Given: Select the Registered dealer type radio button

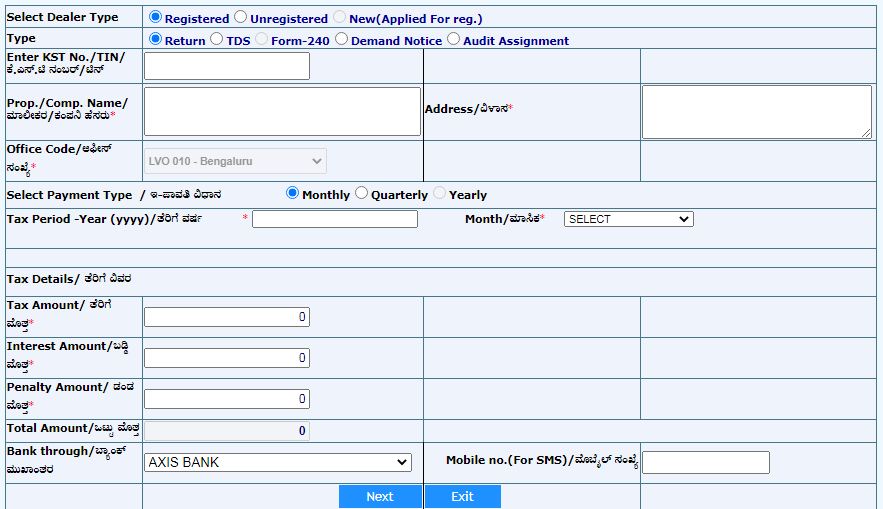Looking at the screenshot, I should pos(155,17).
